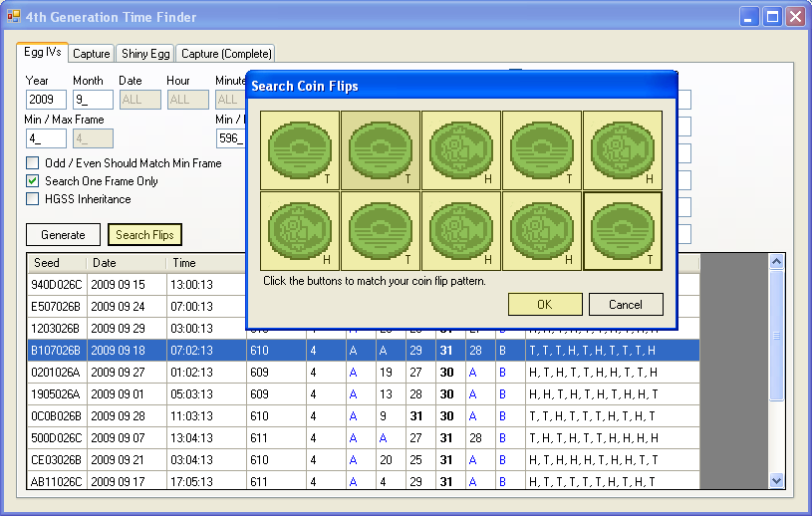Image resolution: width=812 pixels, height=516 pixels.
Task: Uncheck Search One Frame Only
Action: click(x=33, y=181)
